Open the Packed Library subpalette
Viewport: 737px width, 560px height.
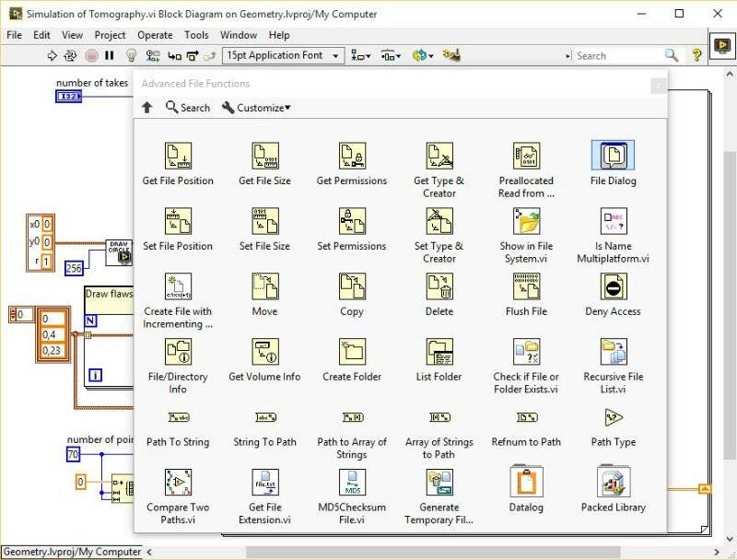point(614,482)
